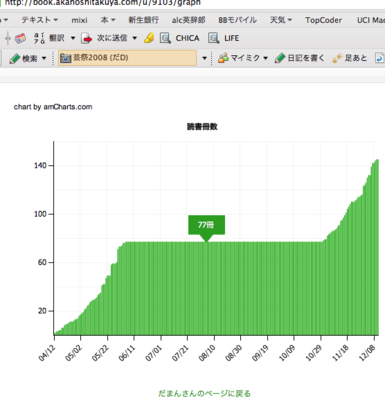Click the 60 y-axis label
The image size is (385, 400).
[x=42, y=262]
